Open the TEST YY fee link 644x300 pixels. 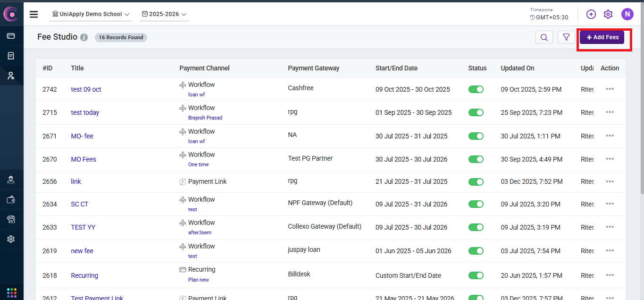pyautogui.click(x=83, y=227)
